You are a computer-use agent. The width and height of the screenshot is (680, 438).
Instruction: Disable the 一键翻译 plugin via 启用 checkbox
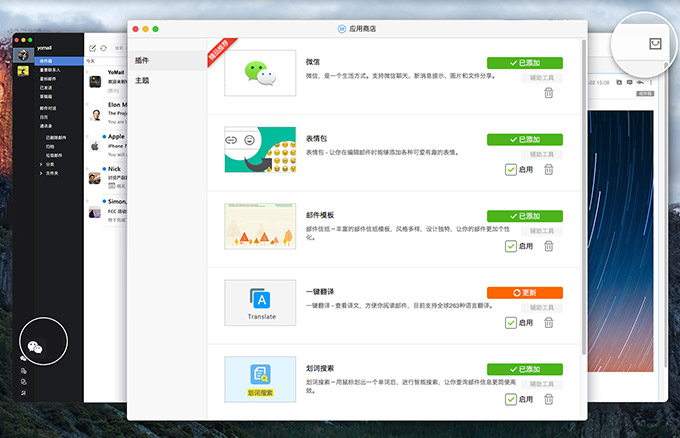511,323
